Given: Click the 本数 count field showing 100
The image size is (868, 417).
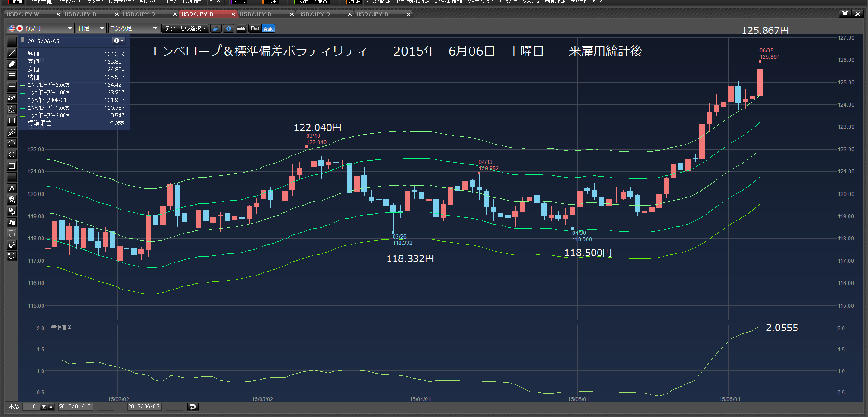Looking at the screenshot, I should [x=32, y=407].
